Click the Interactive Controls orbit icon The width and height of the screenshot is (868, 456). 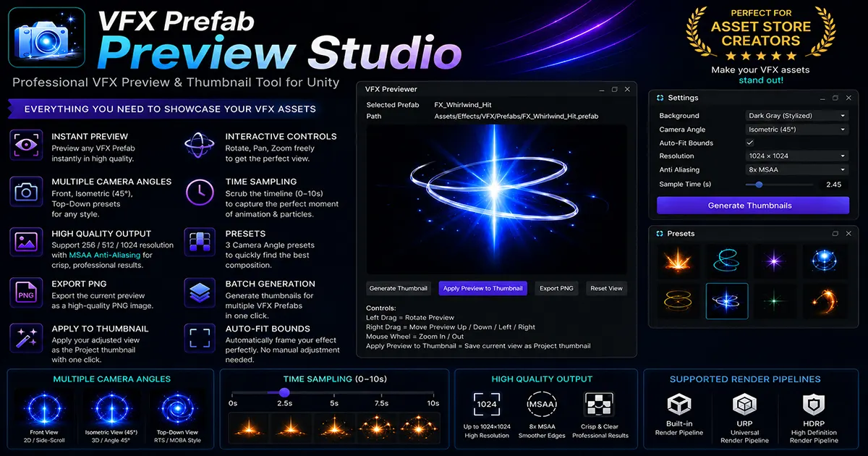pyautogui.click(x=200, y=145)
